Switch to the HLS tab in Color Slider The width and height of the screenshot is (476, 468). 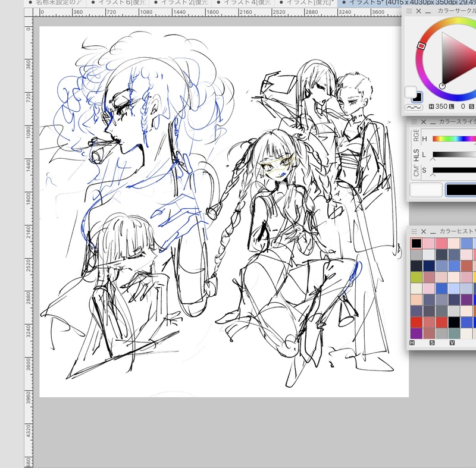pyautogui.click(x=416, y=155)
